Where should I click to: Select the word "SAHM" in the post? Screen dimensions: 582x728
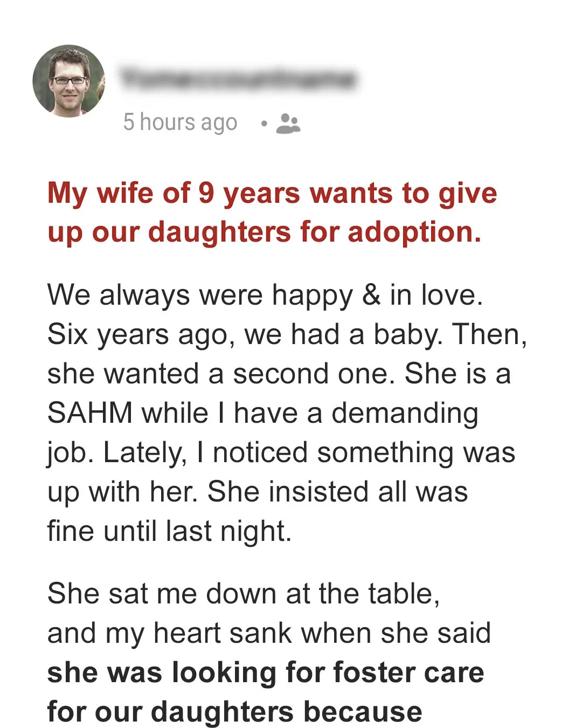click(x=90, y=413)
